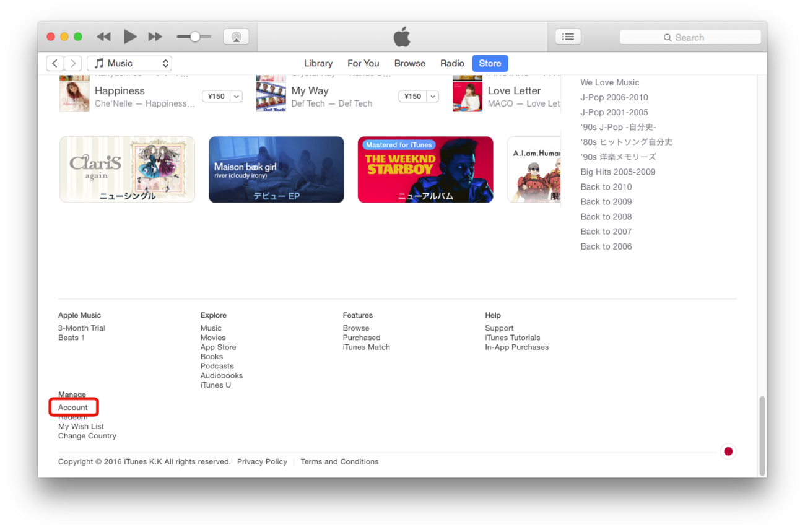Click the fast-forward next track button
805x532 pixels.
[155, 37]
